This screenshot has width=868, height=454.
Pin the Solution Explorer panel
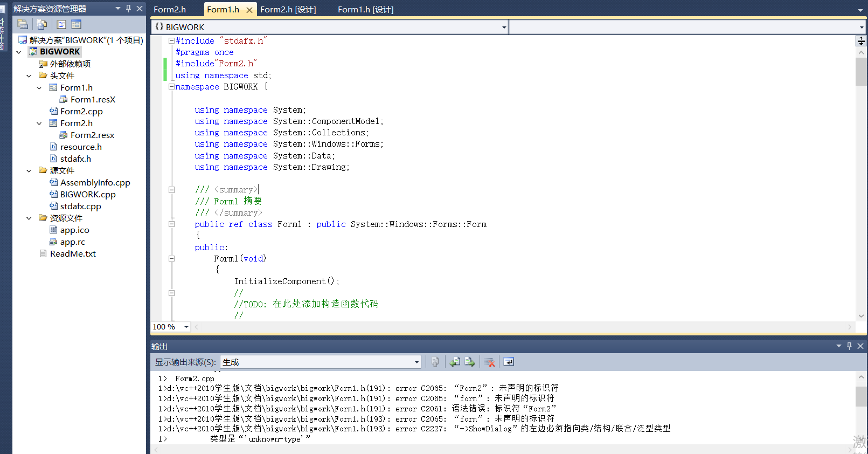point(129,9)
